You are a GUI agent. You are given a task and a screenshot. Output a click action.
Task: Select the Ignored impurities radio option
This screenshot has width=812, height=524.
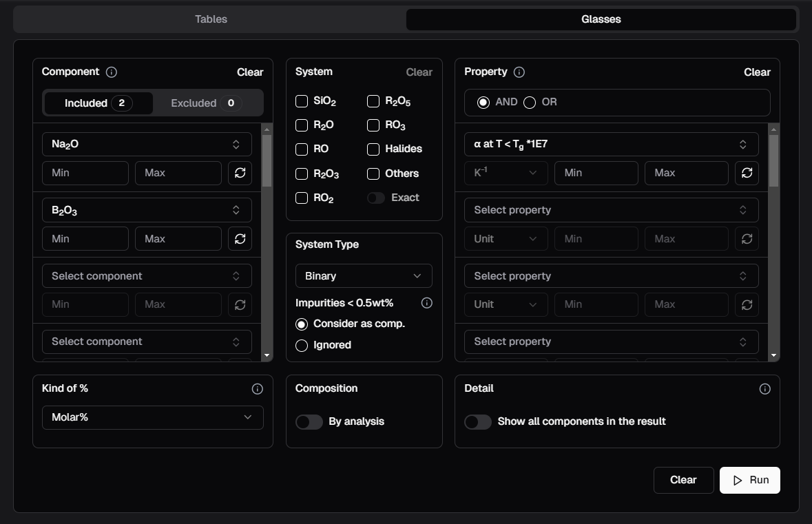pyautogui.click(x=302, y=346)
